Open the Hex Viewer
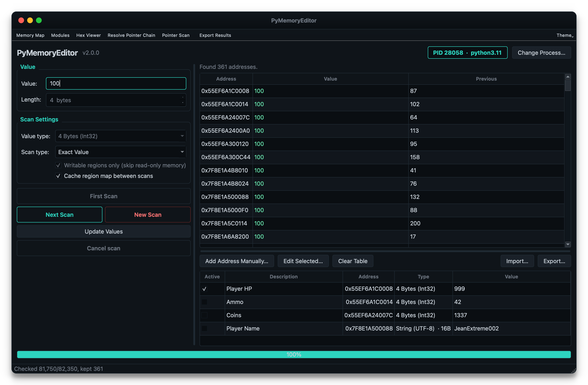The width and height of the screenshot is (588, 385). (89, 35)
